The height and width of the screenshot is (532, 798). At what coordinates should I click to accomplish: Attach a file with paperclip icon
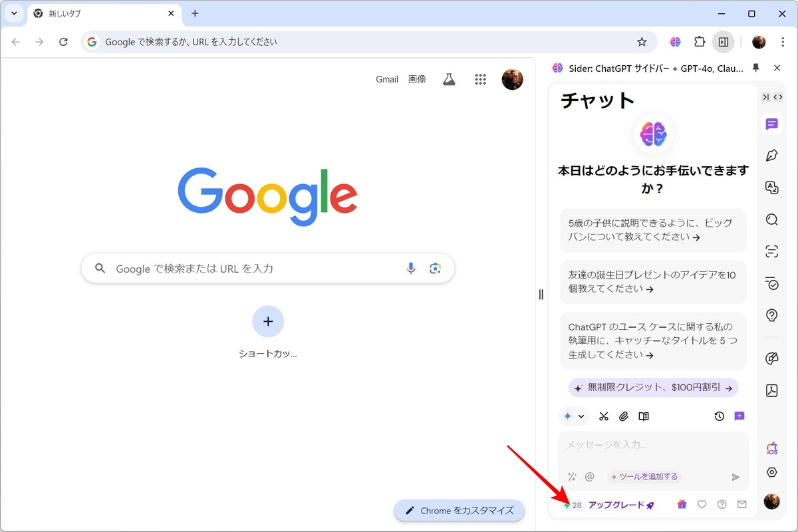pyautogui.click(x=624, y=416)
